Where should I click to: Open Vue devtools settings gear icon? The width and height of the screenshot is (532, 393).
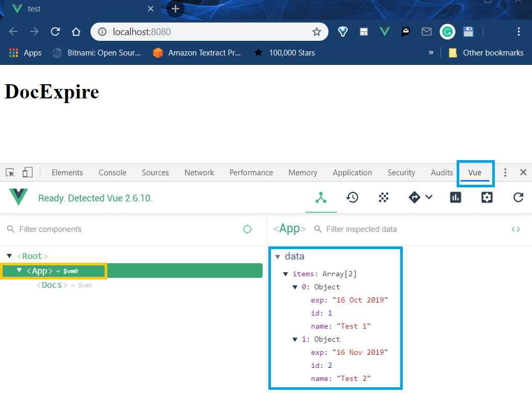(x=486, y=197)
